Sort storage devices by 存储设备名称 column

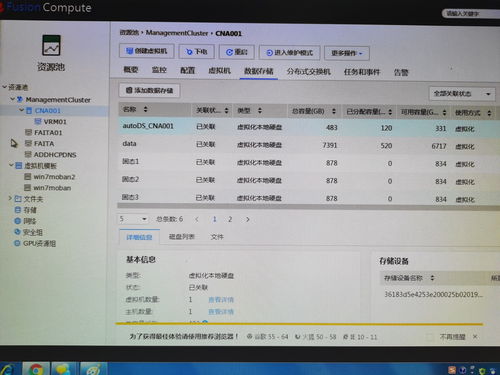[x=432, y=278]
